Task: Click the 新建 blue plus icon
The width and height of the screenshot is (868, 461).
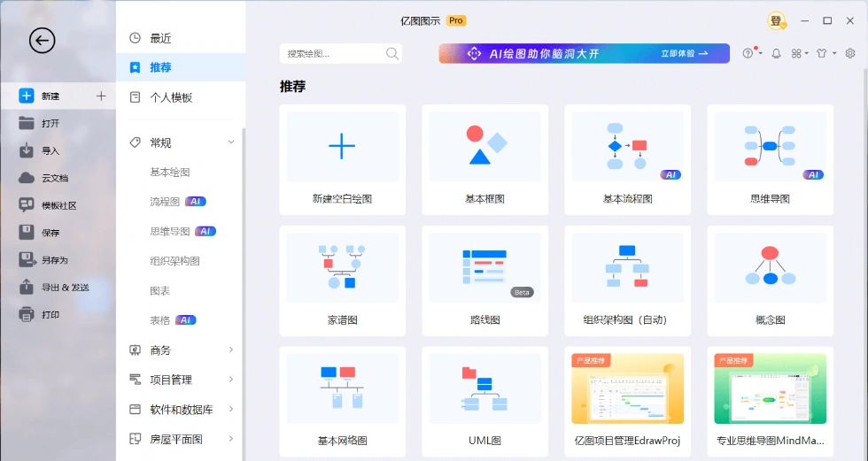Action: coord(27,96)
